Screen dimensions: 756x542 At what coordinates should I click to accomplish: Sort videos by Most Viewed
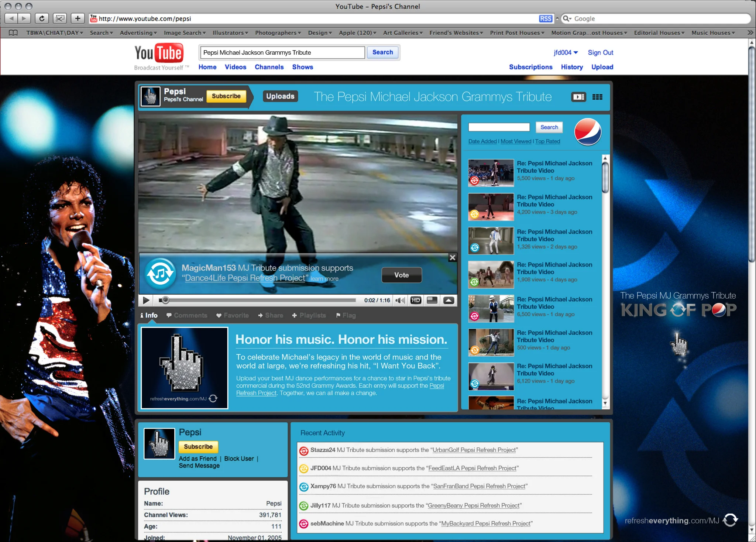coord(516,141)
